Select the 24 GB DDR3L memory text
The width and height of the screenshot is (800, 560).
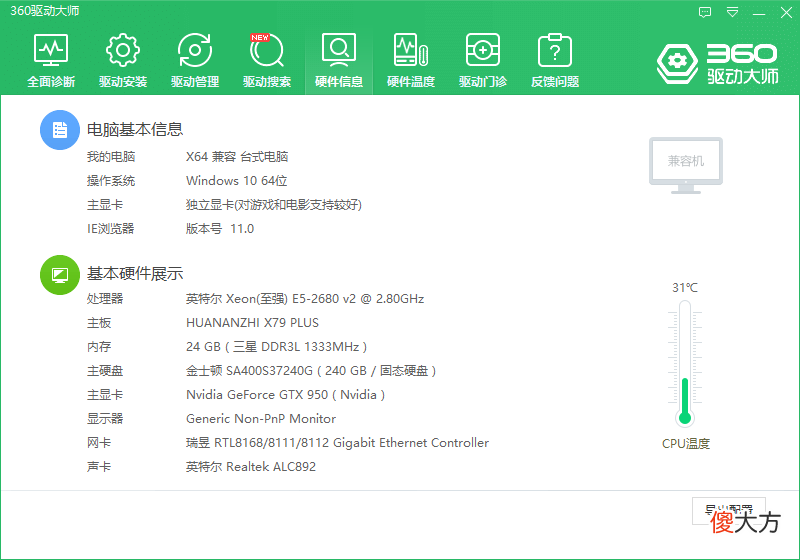(277, 347)
